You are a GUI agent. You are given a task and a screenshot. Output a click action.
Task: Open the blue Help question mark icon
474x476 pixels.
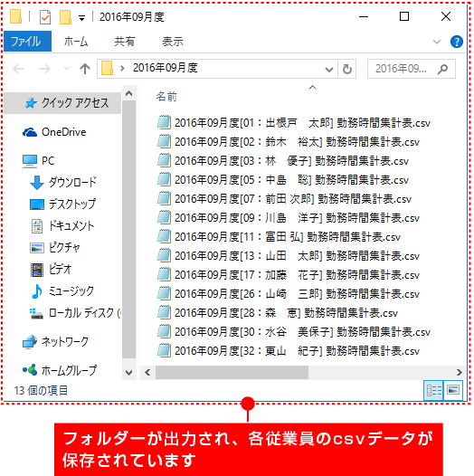457,42
